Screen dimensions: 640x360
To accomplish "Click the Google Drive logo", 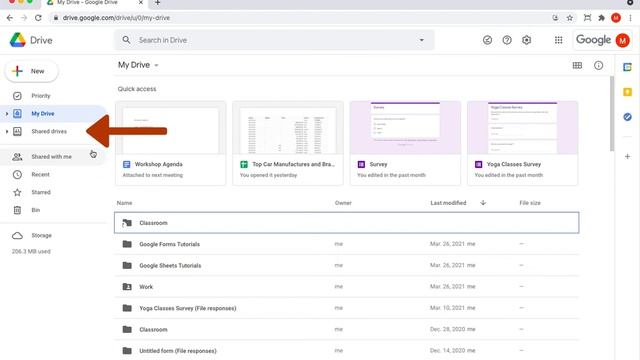I will coord(31,40).
